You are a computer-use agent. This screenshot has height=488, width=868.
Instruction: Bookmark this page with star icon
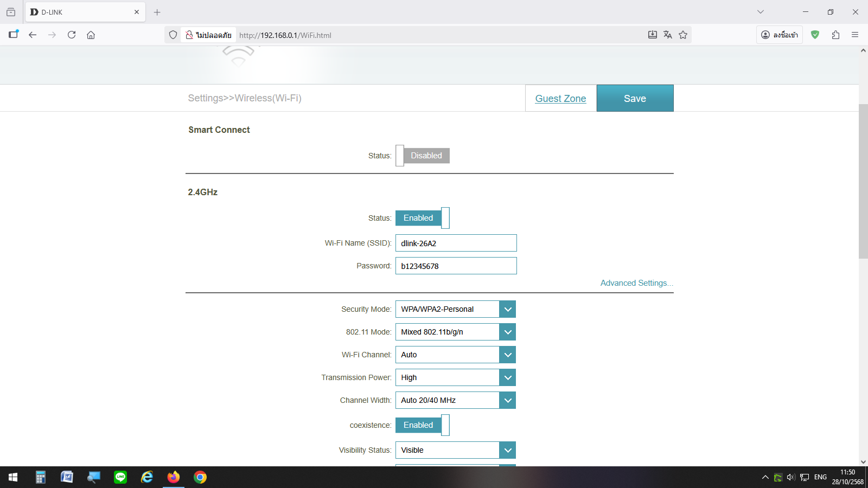point(683,35)
